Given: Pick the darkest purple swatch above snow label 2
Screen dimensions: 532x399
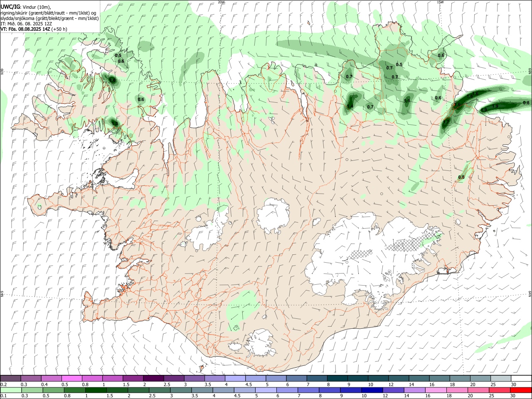Looking at the screenshot, I should (153, 378).
